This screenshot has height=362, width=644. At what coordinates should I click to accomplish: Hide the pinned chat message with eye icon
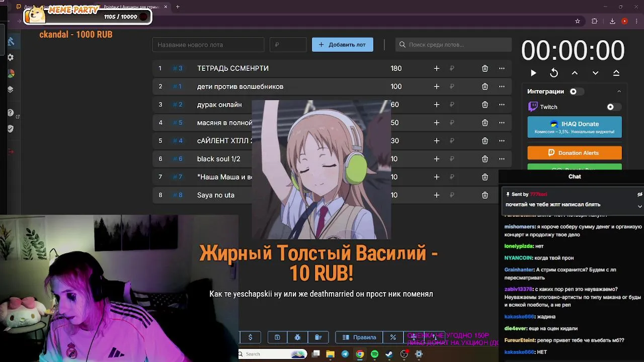[639, 194]
